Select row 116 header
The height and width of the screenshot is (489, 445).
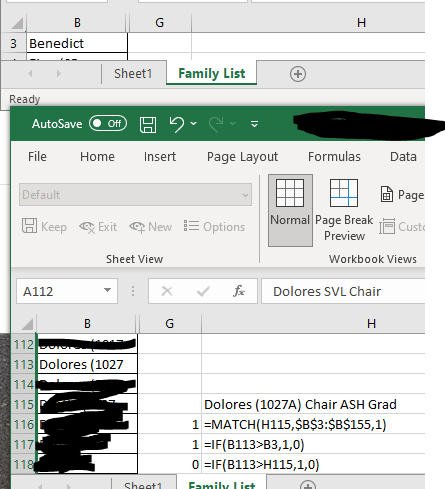pyautogui.click(x=24, y=424)
